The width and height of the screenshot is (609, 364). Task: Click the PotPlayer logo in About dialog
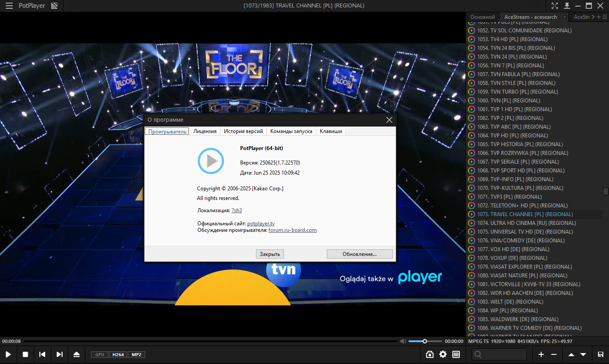(x=211, y=161)
